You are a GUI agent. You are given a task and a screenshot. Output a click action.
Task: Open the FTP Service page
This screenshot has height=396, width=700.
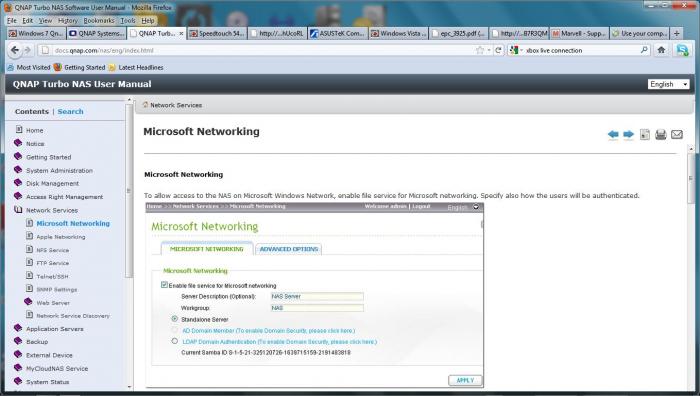[53, 263]
